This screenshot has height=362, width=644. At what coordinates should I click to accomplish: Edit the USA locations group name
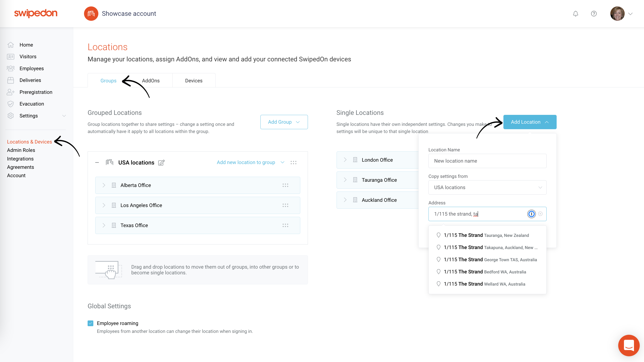coord(162,163)
